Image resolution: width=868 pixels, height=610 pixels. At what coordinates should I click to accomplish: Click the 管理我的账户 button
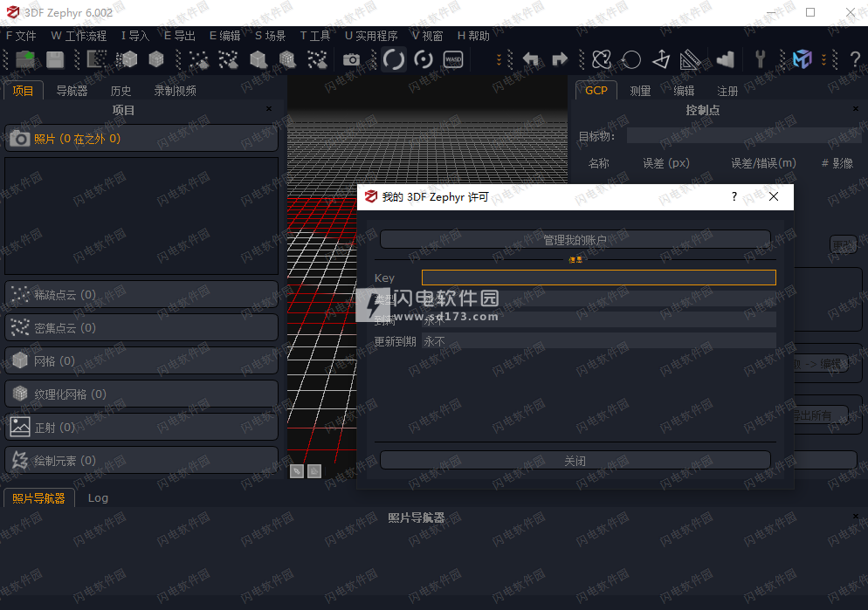tap(575, 239)
